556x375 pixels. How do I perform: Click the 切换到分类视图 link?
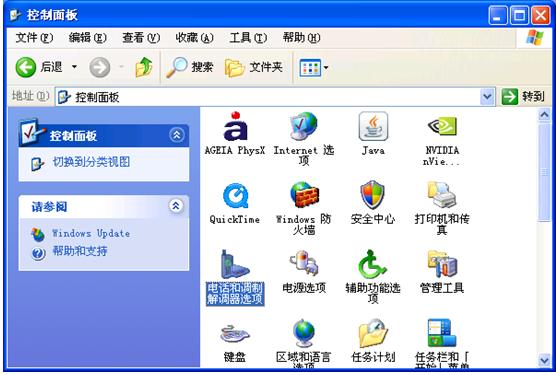[91, 162]
